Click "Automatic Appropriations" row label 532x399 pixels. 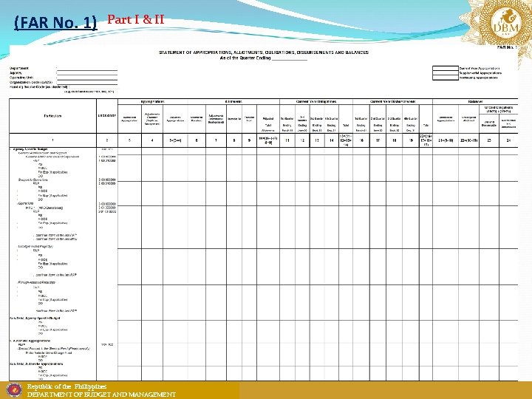click(31, 341)
